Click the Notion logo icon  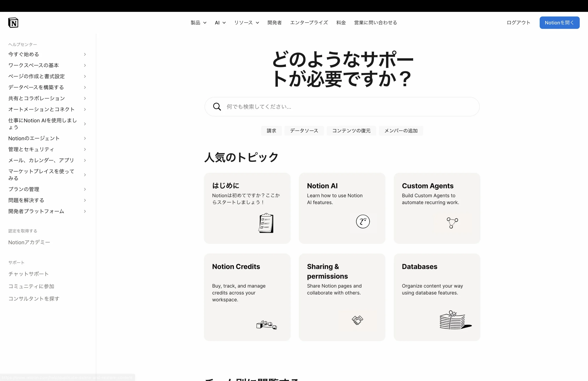pos(13,23)
